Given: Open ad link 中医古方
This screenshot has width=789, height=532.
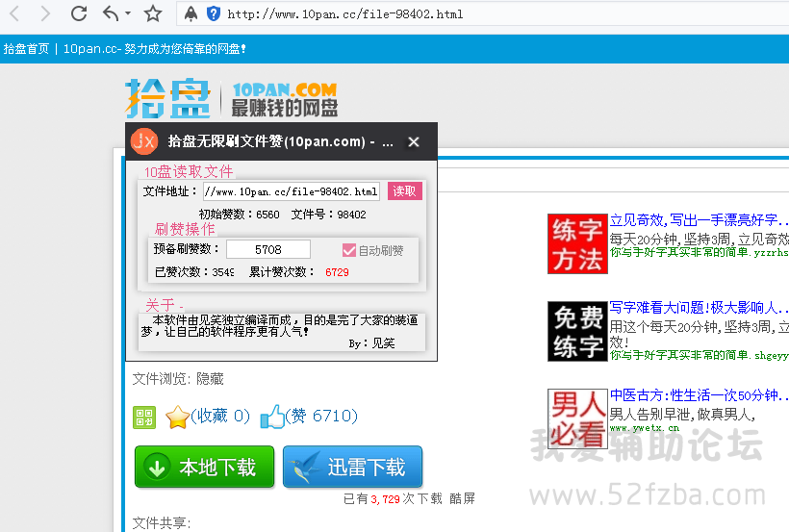Looking at the screenshot, I should point(699,395).
